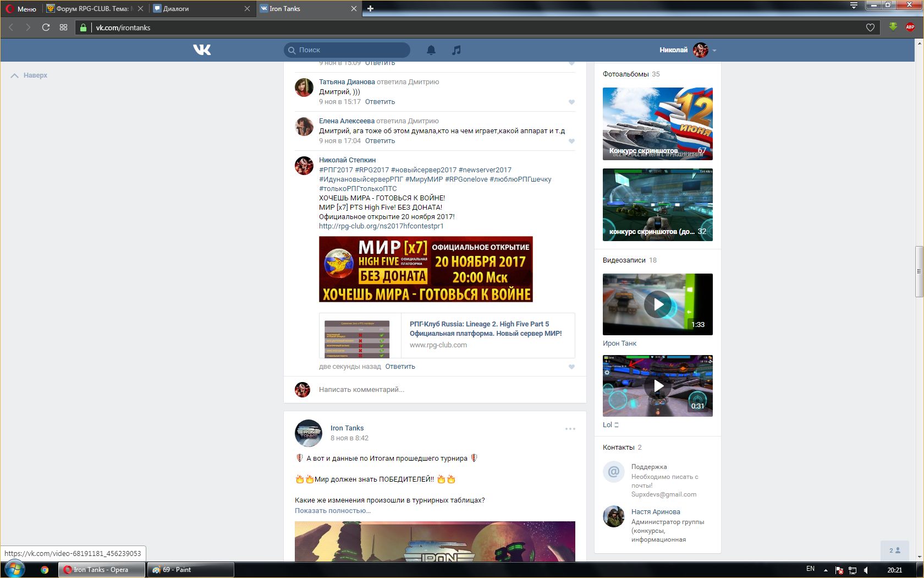Click the МИР x7 banner image

(426, 269)
